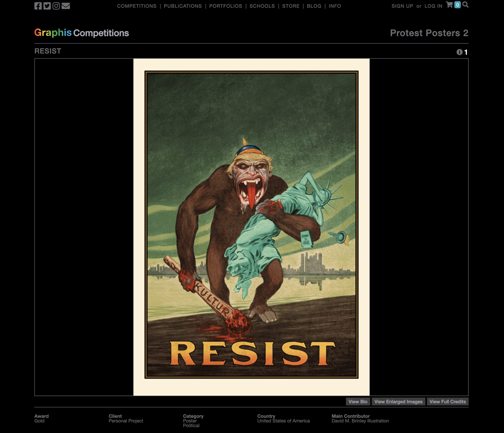This screenshot has height=433, width=504.
Task: Click the Graphis Competitions logo
Action: 81,33
